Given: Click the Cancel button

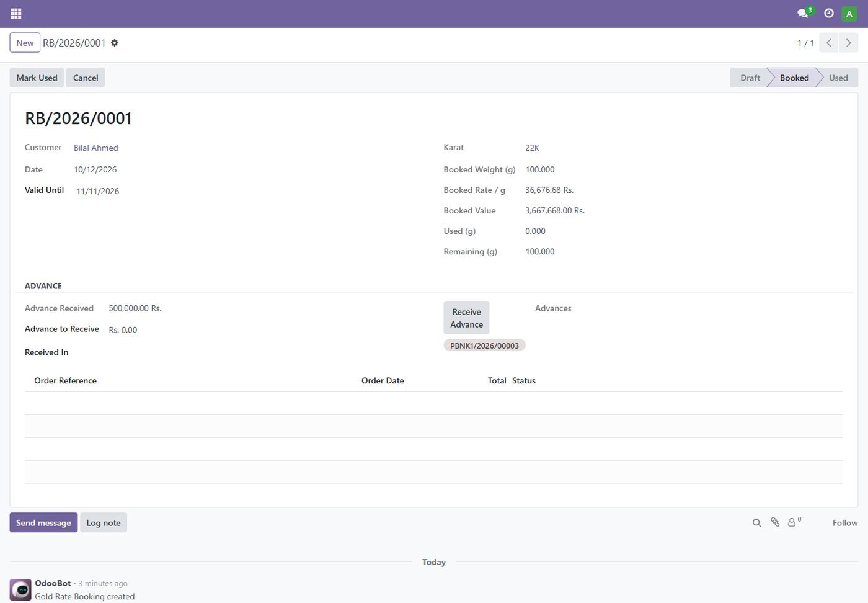Looking at the screenshot, I should pyautogui.click(x=86, y=78).
